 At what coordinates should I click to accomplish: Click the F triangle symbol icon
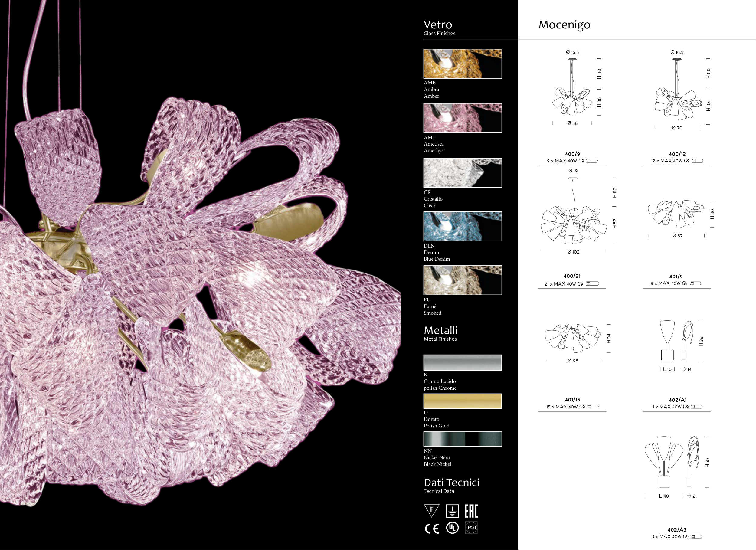pyautogui.click(x=432, y=511)
